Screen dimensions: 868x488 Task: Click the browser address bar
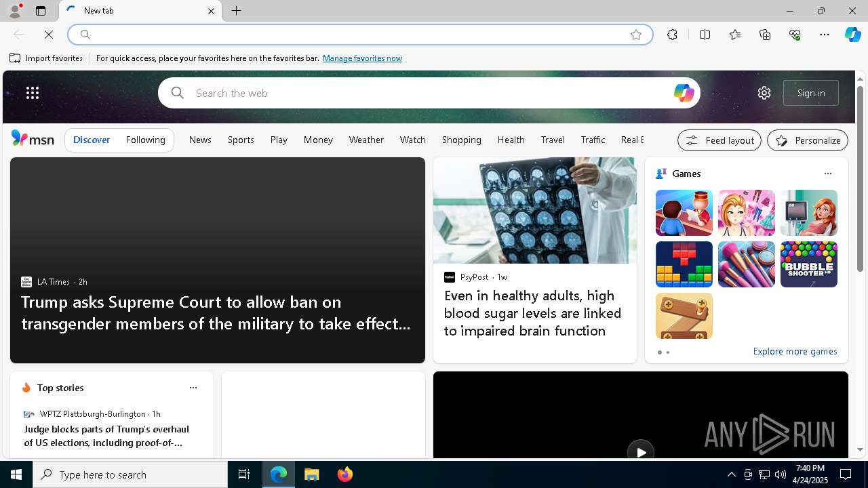359,35
